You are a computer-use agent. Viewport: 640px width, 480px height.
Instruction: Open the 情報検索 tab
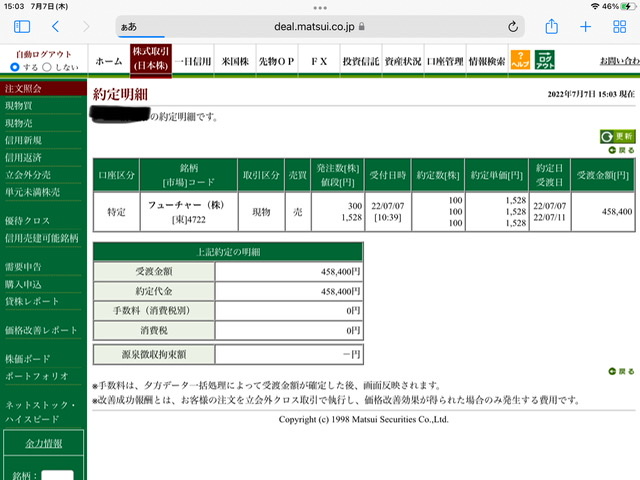[487, 61]
